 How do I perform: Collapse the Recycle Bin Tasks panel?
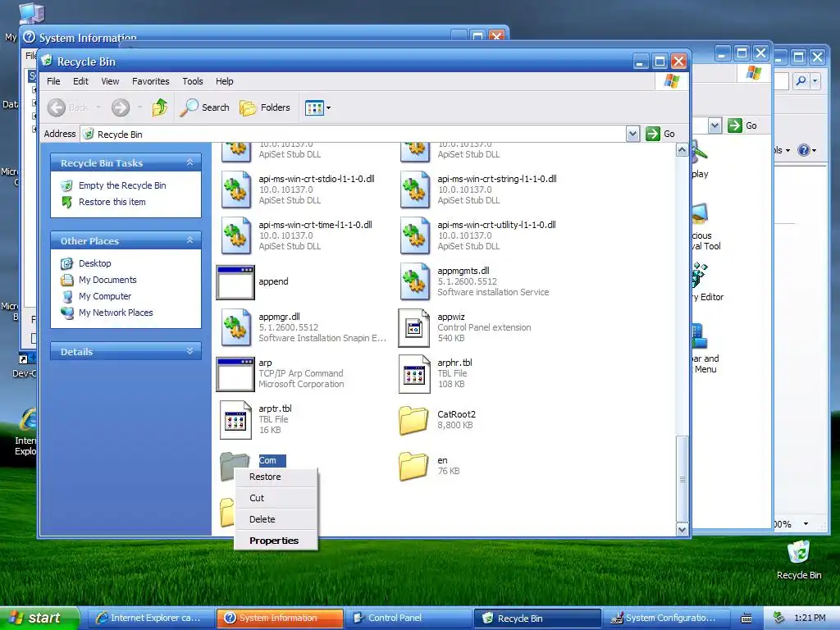pos(189,162)
